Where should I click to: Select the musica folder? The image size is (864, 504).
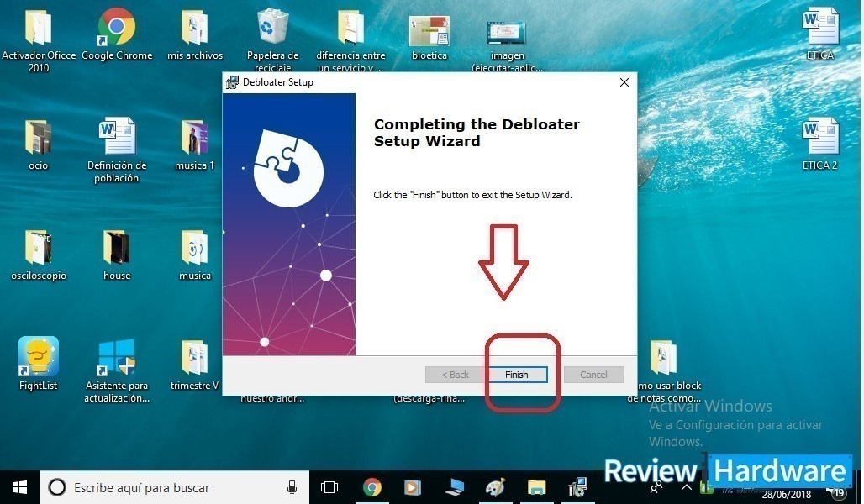(x=195, y=255)
